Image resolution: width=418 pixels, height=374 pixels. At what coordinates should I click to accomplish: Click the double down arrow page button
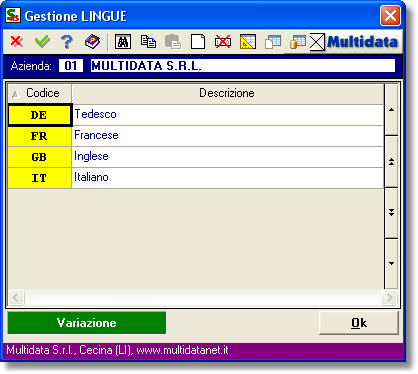point(392,212)
